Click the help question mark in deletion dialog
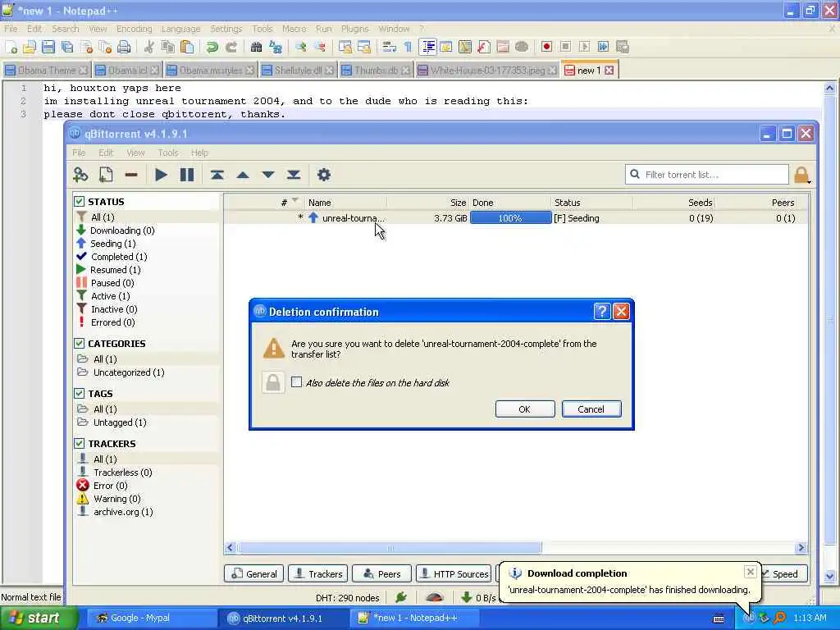 point(602,311)
